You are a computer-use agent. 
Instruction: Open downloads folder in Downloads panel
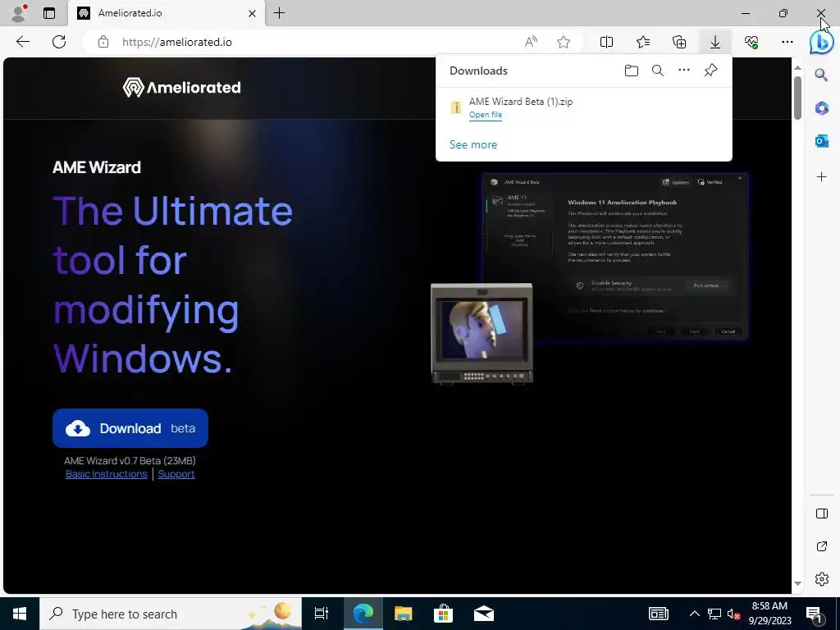pyautogui.click(x=632, y=71)
